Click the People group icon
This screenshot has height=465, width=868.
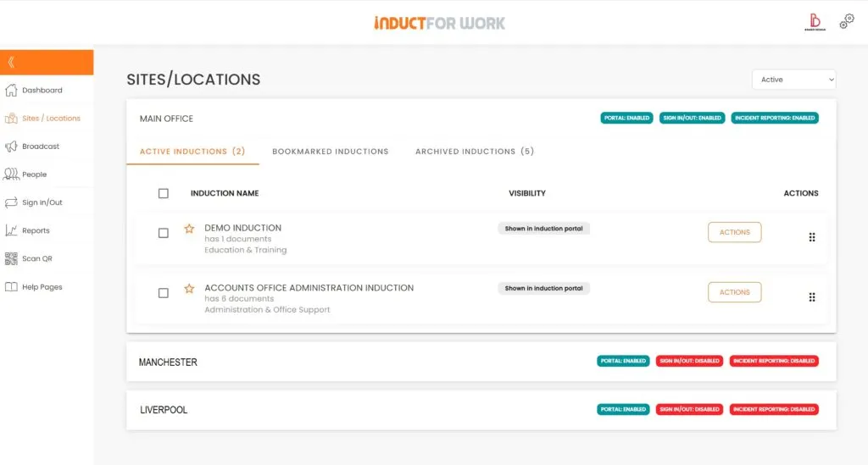coord(11,174)
